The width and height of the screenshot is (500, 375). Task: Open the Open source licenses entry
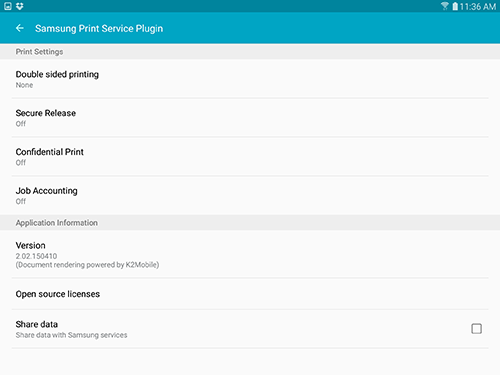click(x=250, y=294)
